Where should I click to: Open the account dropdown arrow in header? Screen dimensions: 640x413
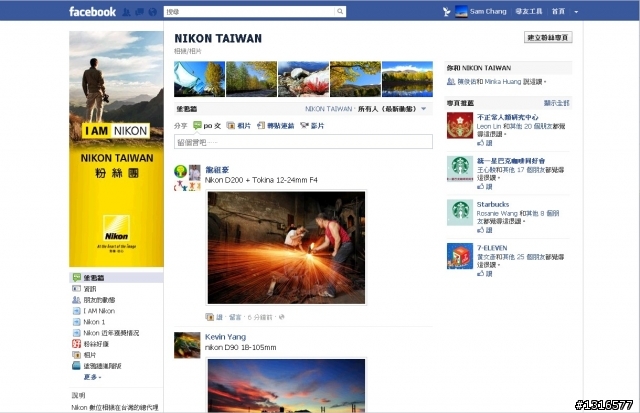576,12
